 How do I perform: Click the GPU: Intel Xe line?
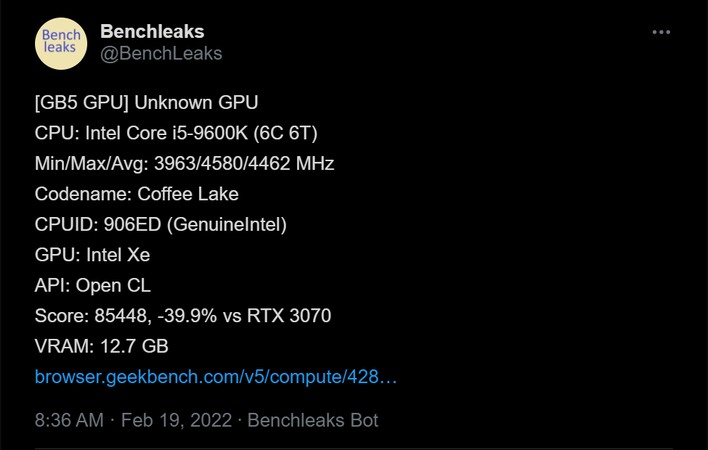click(92, 255)
